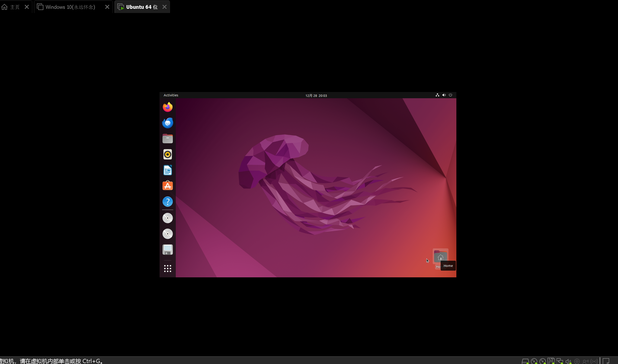This screenshot has height=364, width=618.
Task: Toggle VMware network adapter status icon
Action: 559,361
